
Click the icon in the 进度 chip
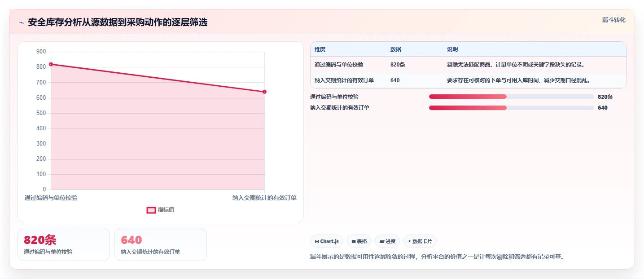(382, 241)
